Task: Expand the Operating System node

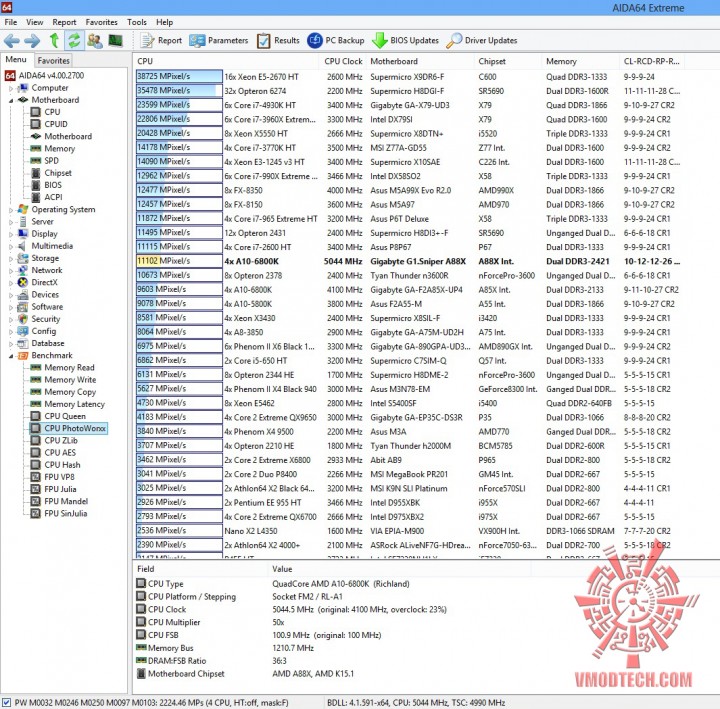Action: click(11, 210)
